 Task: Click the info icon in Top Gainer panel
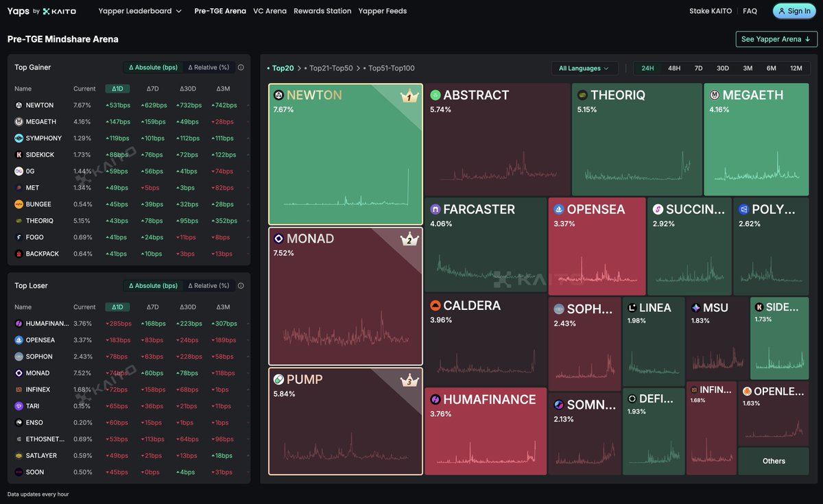[241, 68]
